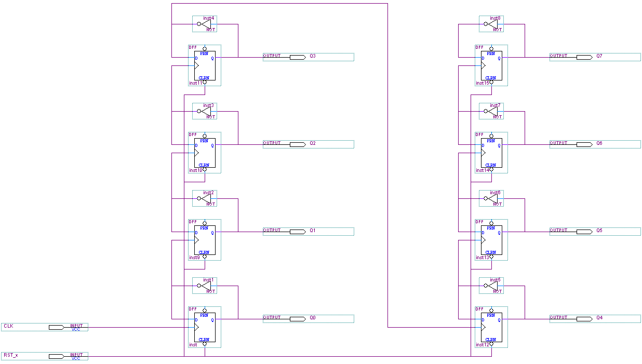Click the RST_x input pin symbol
The height and width of the screenshot is (364, 642).
pos(56,356)
